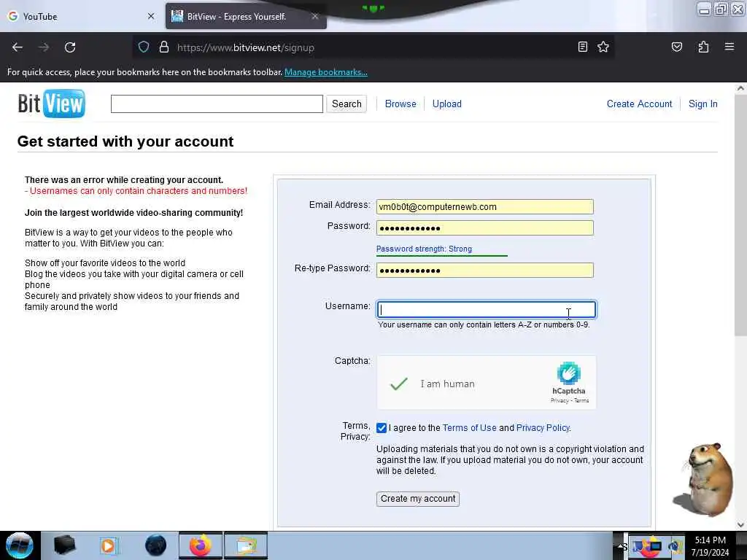Click the page vertical scrollbar thumb
The image size is (747, 560).
(x=740, y=214)
